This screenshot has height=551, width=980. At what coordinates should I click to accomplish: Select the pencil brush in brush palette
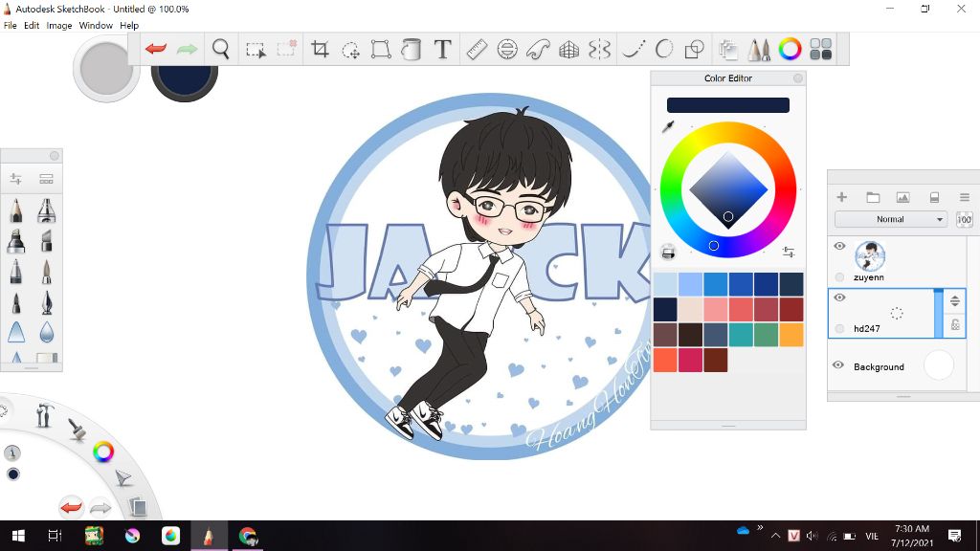click(x=16, y=210)
